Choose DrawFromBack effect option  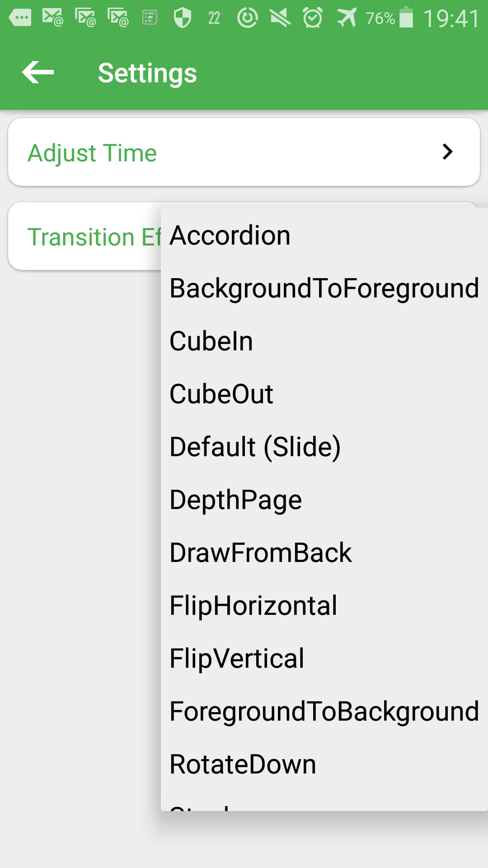click(324, 552)
